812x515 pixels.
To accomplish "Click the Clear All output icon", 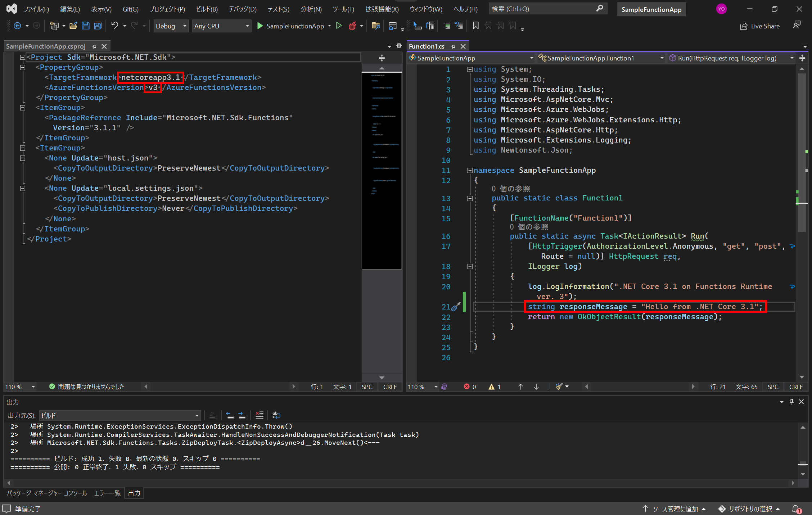I will (259, 415).
